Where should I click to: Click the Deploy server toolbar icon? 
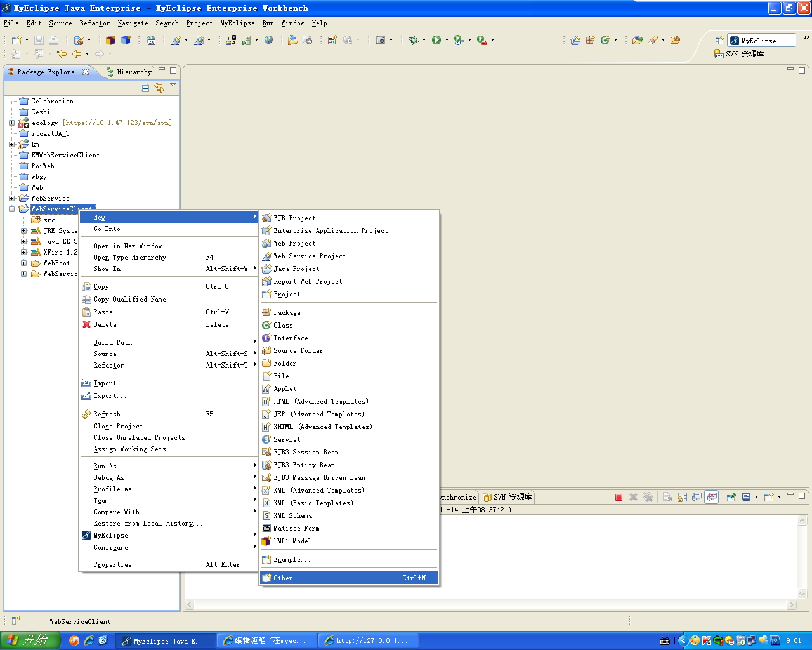click(x=231, y=40)
